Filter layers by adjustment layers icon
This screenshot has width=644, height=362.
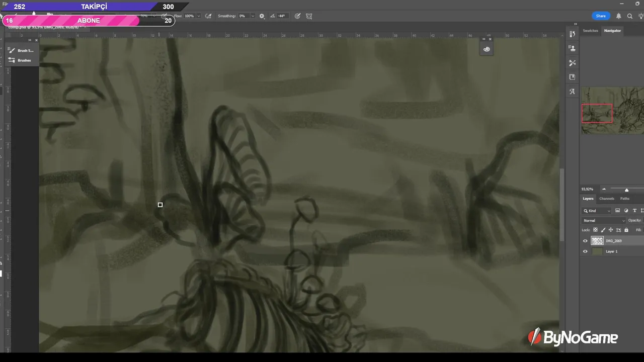(x=626, y=211)
